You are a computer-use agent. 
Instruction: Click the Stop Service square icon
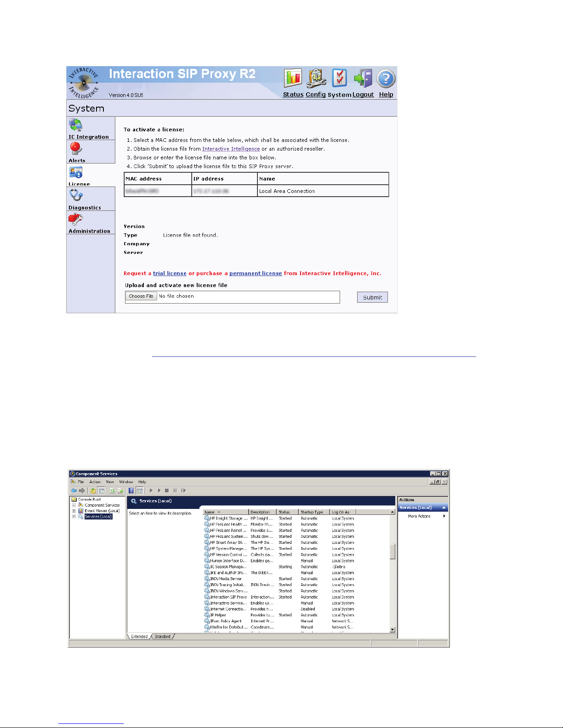(x=167, y=491)
